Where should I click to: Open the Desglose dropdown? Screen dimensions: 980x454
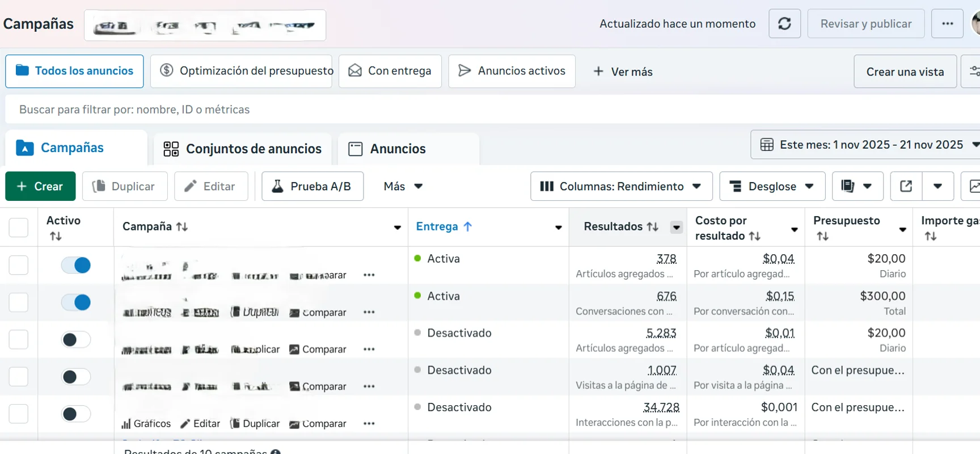click(772, 186)
